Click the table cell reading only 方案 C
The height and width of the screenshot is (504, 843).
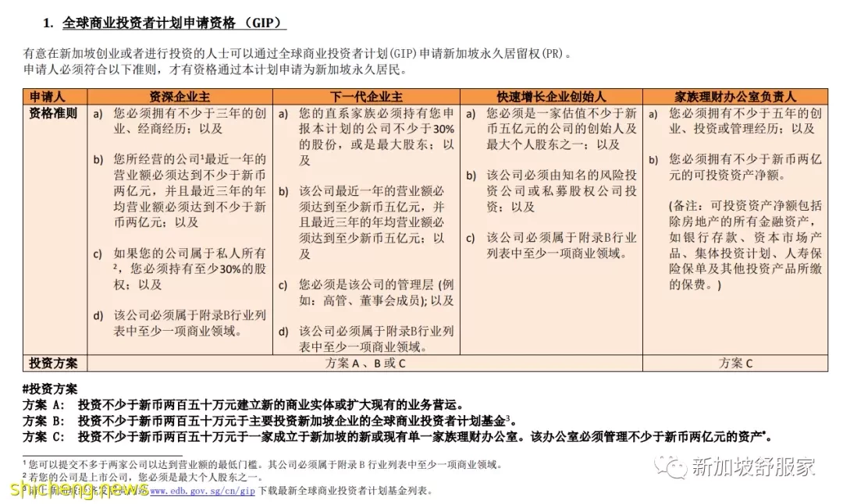tap(735, 364)
